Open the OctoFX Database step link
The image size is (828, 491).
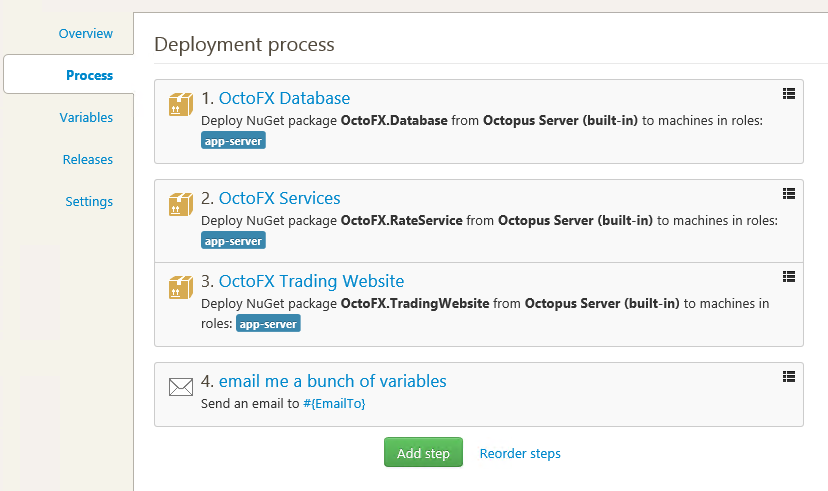pyautogui.click(x=284, y=98)
